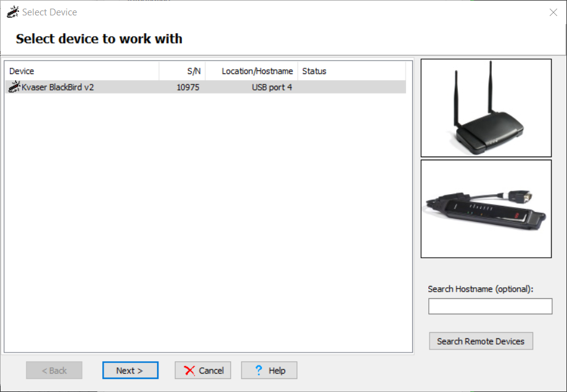567x392 pixels.
Task: Click the Location/Hostname column header
Action: coord(251,71)
